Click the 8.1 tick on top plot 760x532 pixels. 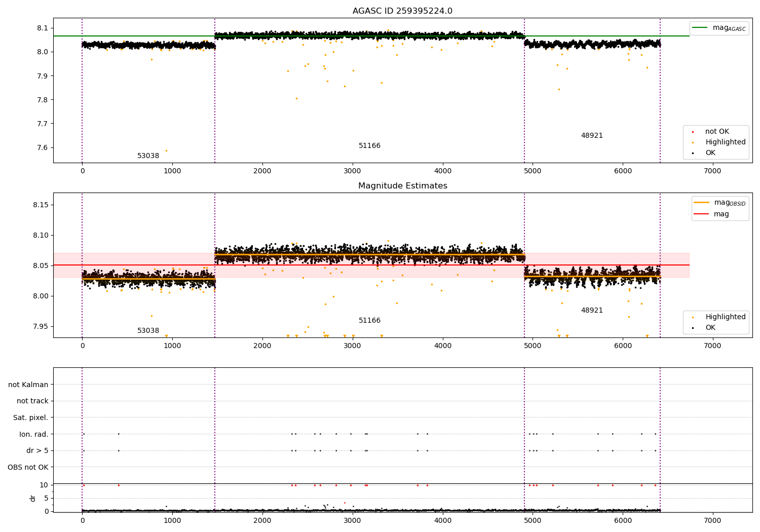pos(43,28)
